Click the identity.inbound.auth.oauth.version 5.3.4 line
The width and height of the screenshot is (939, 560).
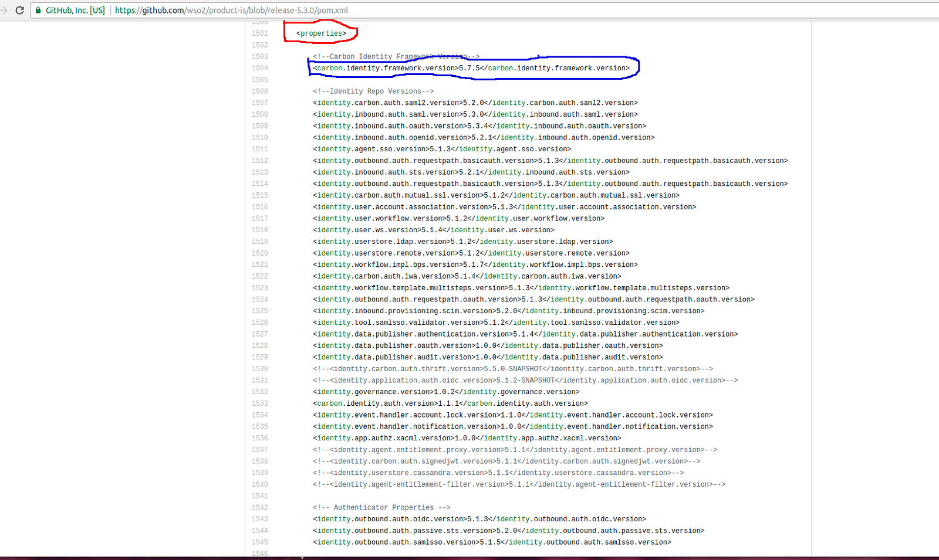click(479, 127)
